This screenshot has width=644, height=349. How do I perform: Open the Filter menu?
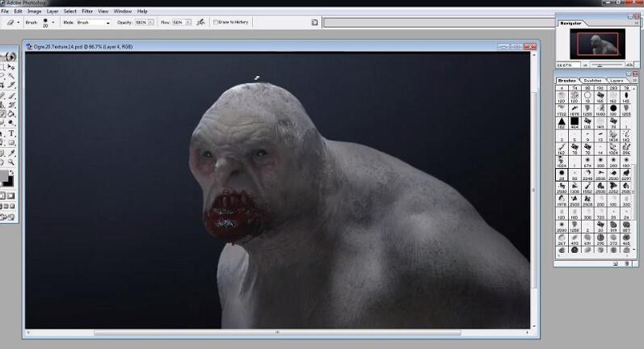(x=87, y=11)
